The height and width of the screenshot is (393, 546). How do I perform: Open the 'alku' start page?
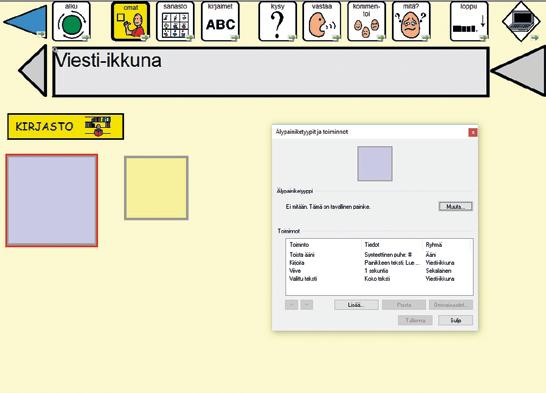(71, 21)
